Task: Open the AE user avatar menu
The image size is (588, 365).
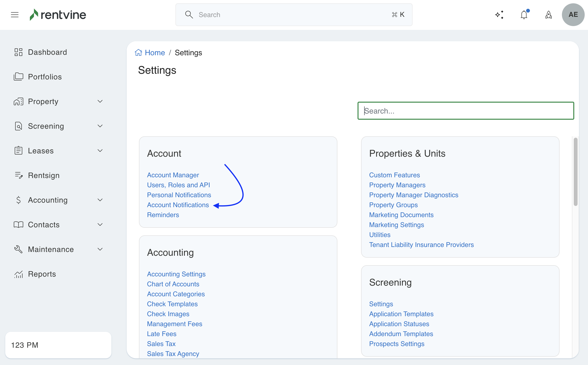Action: 573,15
